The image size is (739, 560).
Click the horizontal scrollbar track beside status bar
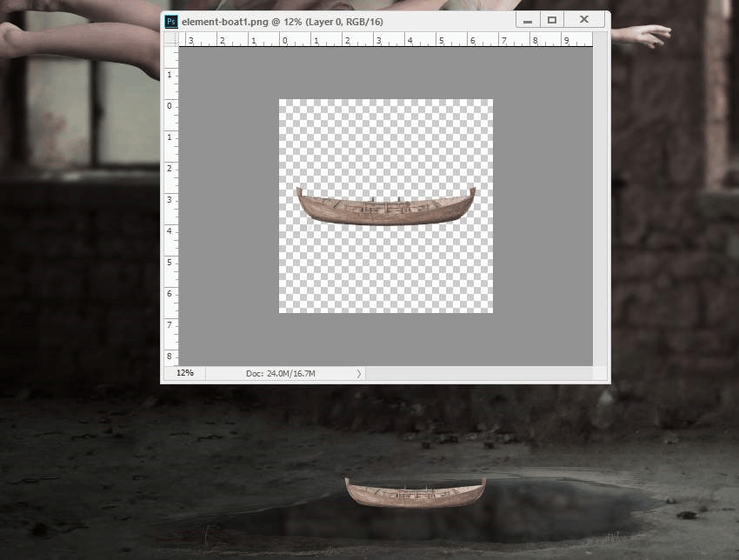479,373
